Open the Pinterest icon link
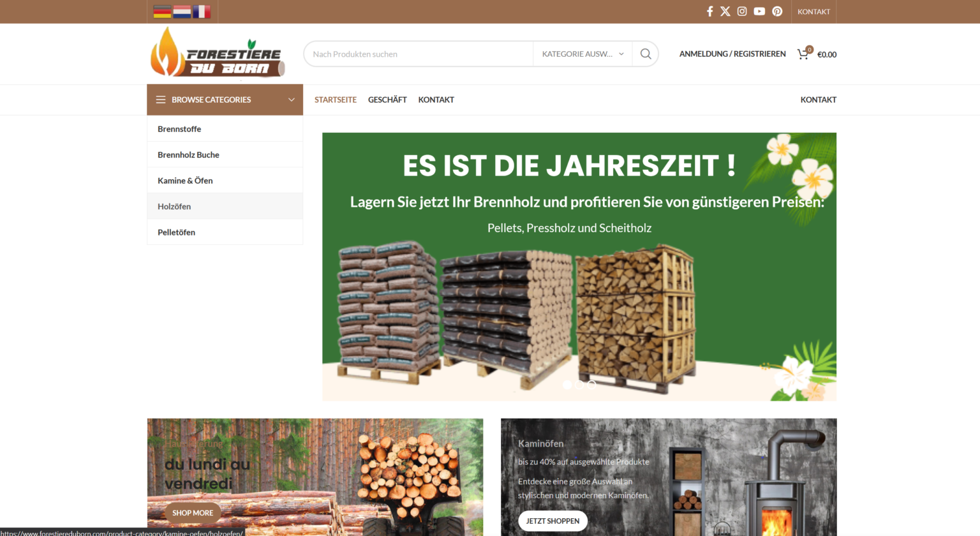The image size is (980, 536). tap(777, 11)
